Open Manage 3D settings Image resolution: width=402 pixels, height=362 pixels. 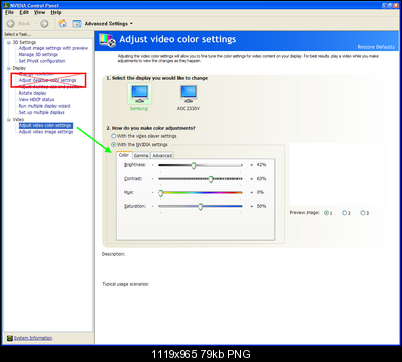point(38,54)
